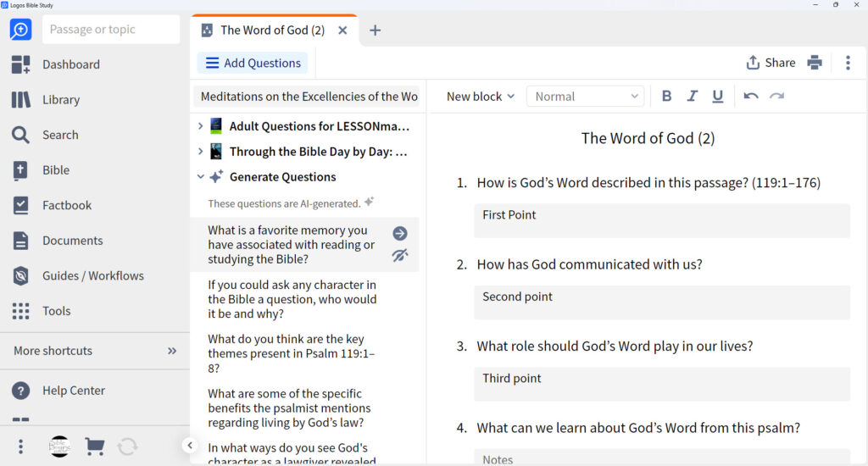This screenshot has height=466, width=868.
Task: Click into the Third point answer box
Action: [661, 384]
